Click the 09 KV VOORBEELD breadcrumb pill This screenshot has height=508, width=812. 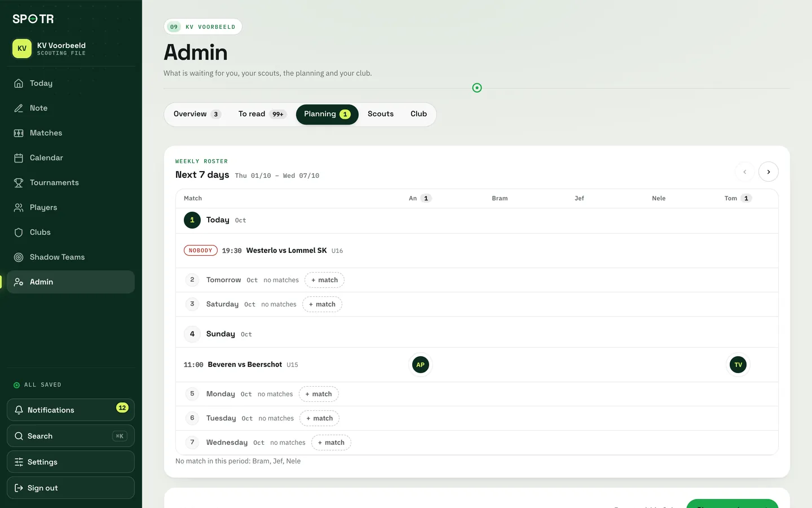[x=203, y=27]
